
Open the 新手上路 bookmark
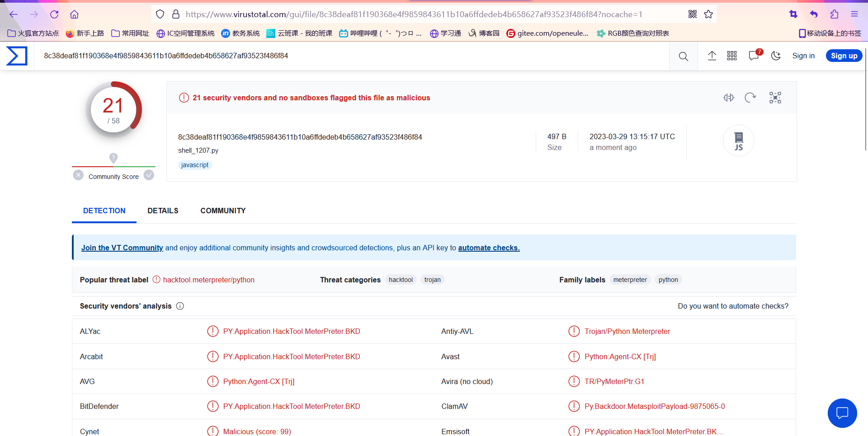point(85,33)
